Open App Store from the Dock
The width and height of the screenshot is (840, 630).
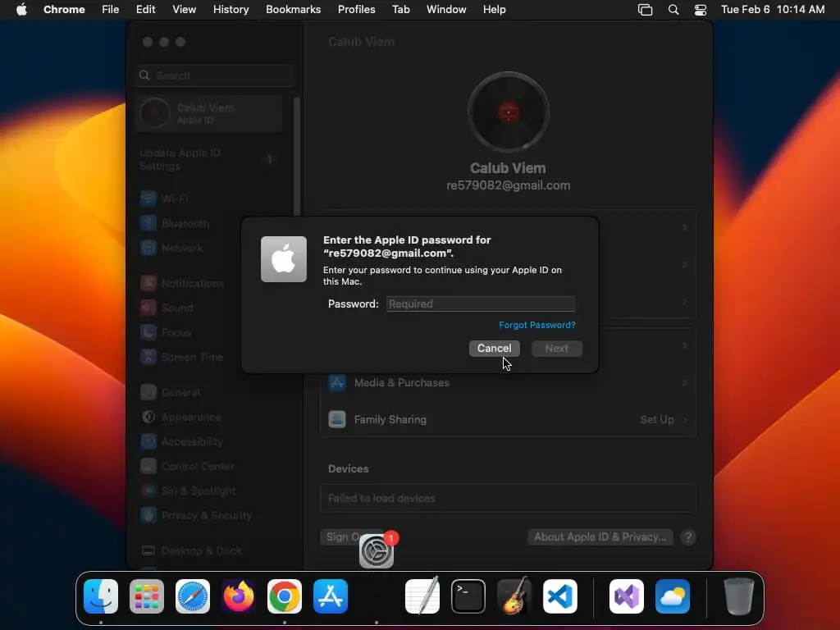(331, 596)
